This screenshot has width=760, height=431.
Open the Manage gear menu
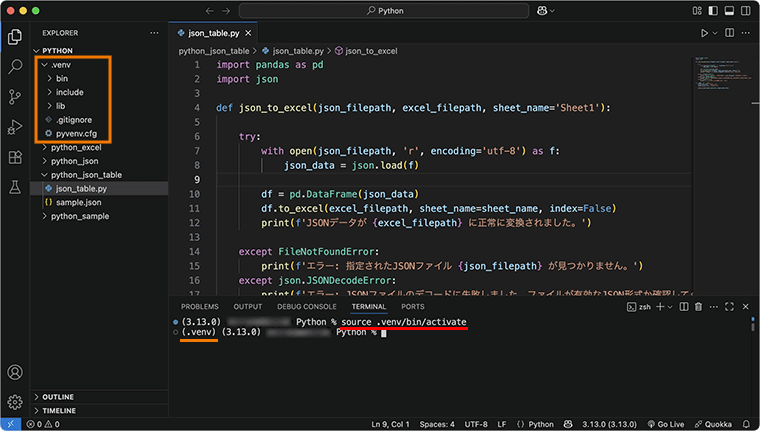[15, 402]
